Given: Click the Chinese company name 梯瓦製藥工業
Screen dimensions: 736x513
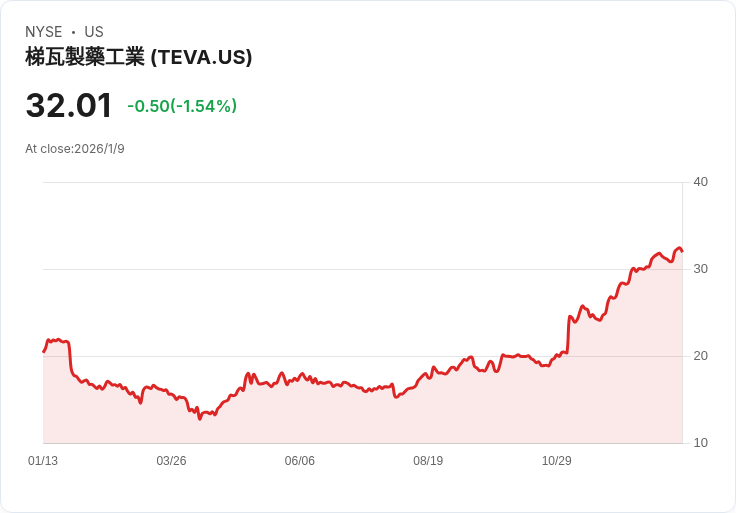Looking at the screenshot, I should point(85,57).
